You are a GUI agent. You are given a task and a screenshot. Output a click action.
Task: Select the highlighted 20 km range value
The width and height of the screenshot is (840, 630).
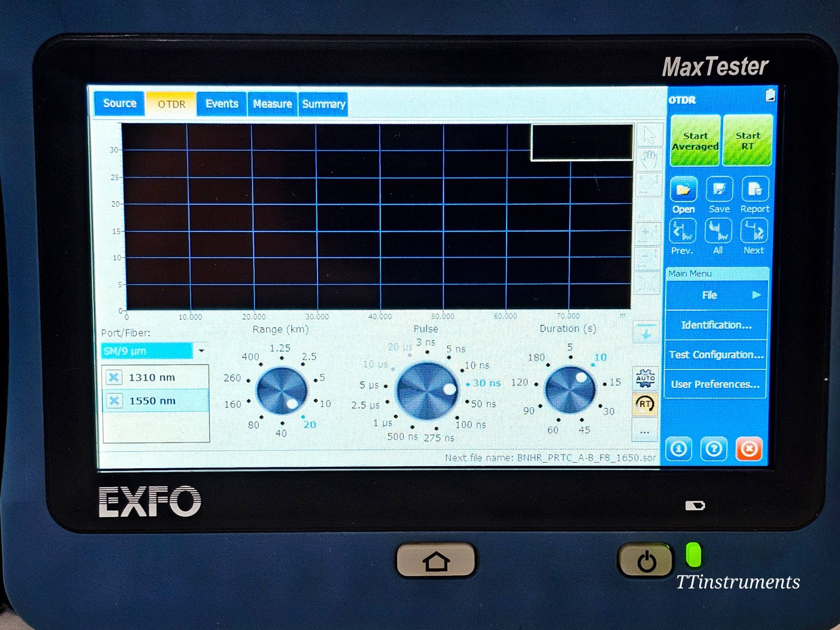[x=310, y=424]
